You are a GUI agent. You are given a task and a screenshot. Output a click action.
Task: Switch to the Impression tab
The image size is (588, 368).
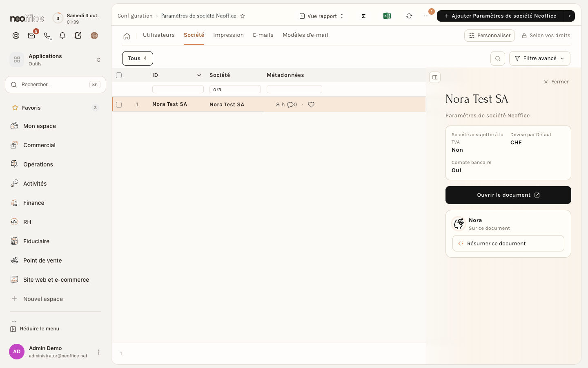(x=228, y=35)
